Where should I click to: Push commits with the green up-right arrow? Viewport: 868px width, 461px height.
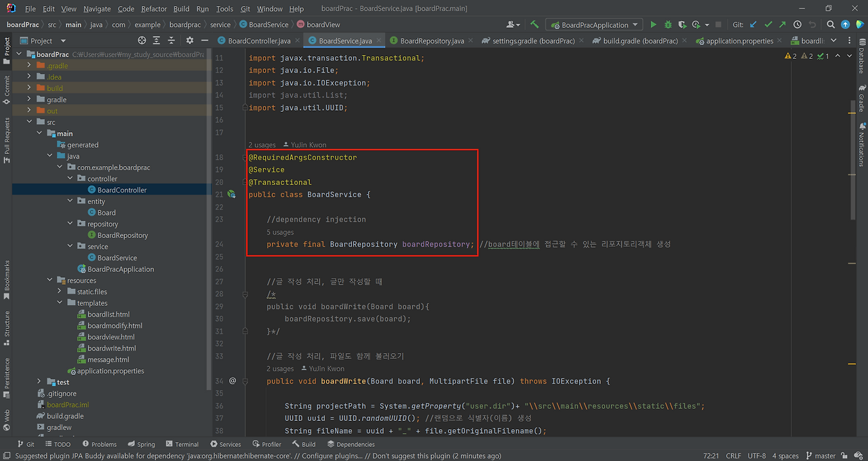[781, 24]
